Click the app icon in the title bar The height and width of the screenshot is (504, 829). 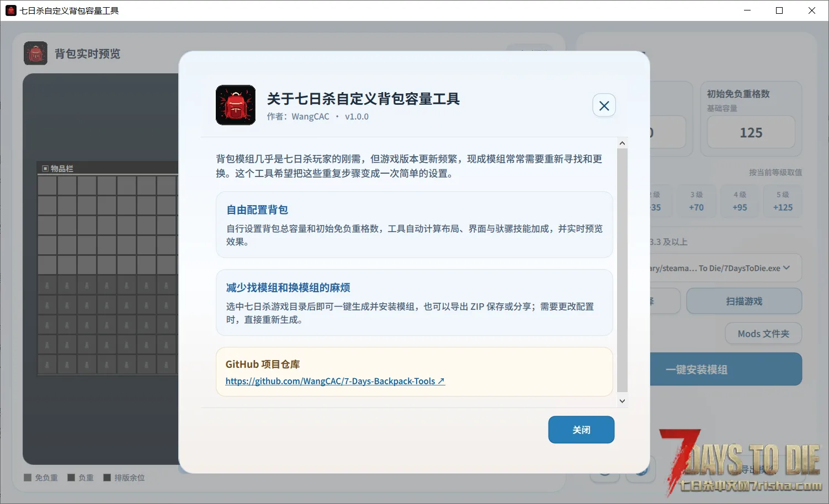[x=10, y=10]
